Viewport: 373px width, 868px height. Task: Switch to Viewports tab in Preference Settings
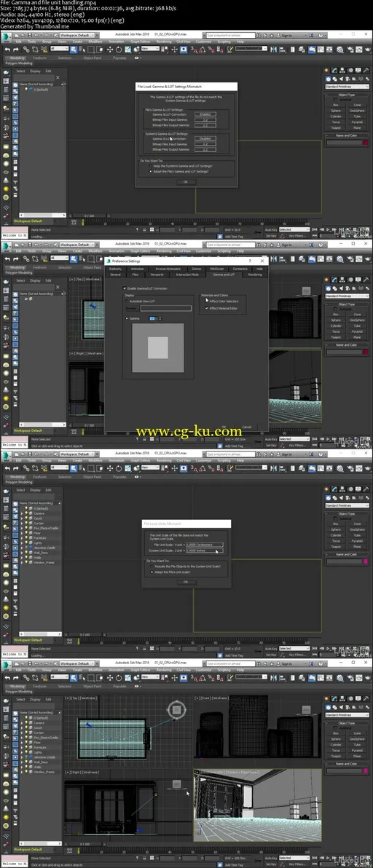[x=157, y=274]
